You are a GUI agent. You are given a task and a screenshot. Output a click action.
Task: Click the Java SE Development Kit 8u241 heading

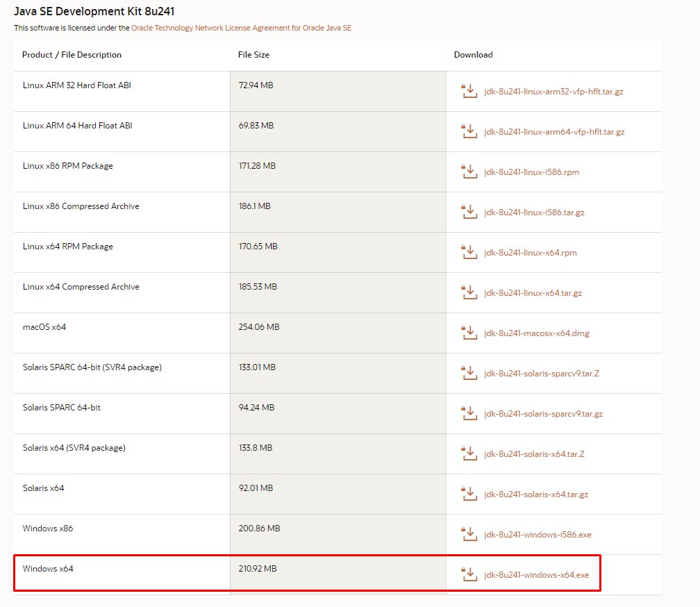[94, 11]
